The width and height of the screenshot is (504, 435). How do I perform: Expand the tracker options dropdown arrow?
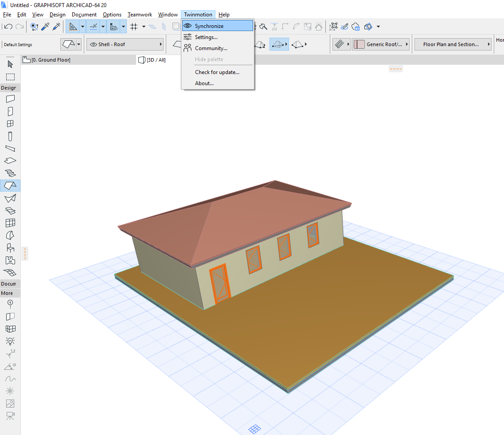tap(123, 27)
